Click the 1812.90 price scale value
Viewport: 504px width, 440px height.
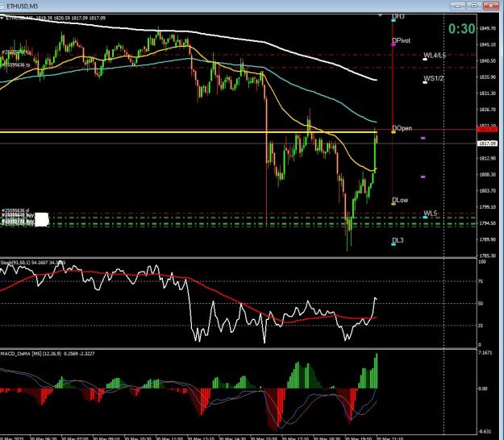(487, 158)
